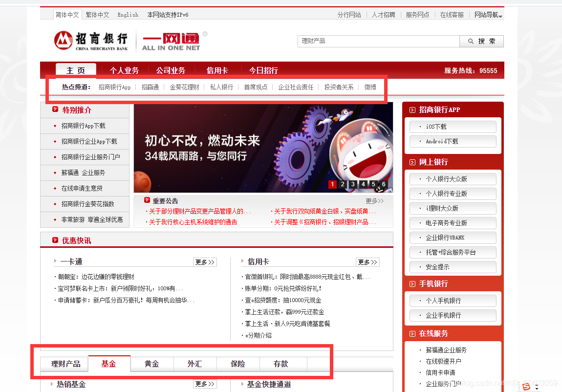Click the magnifier search button
The height and width of the screenshot is (392, 562).
click(x=481, y=41)
